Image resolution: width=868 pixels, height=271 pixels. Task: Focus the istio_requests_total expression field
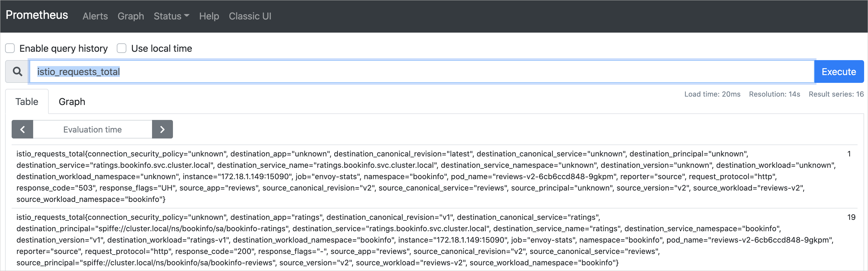coord(421,71)
